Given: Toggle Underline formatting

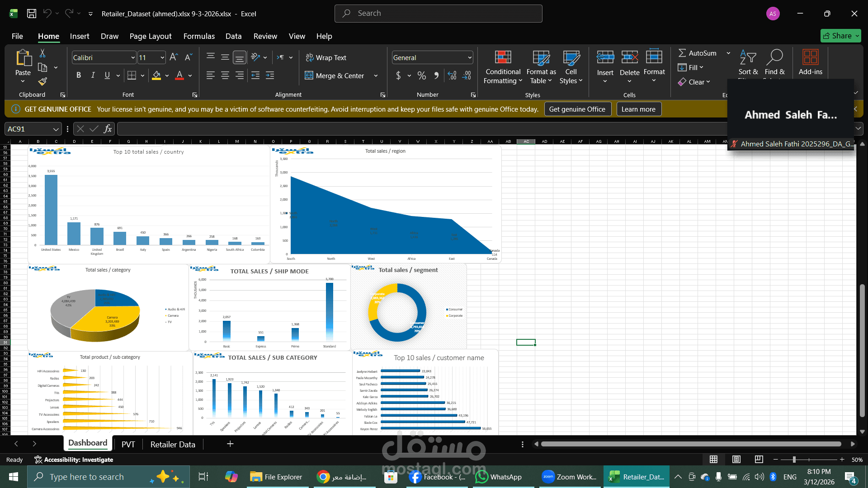Looking at the screenshot, I should (107, 75).
